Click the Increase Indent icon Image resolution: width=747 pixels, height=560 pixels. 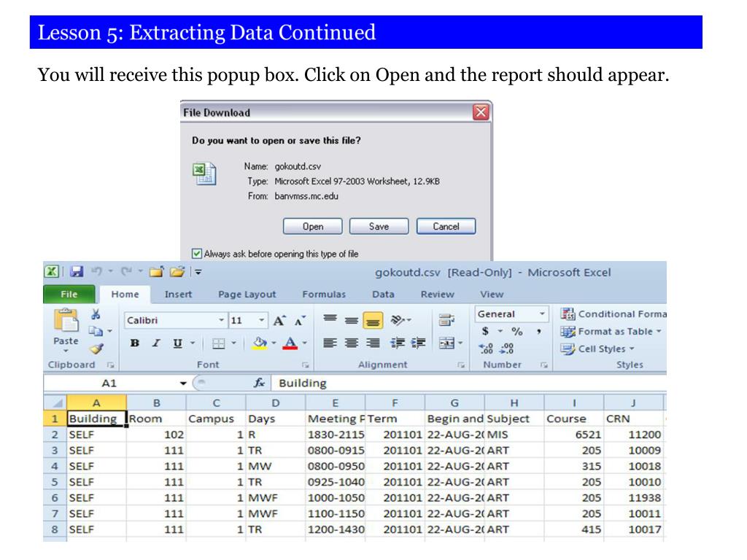click(418, 343)
